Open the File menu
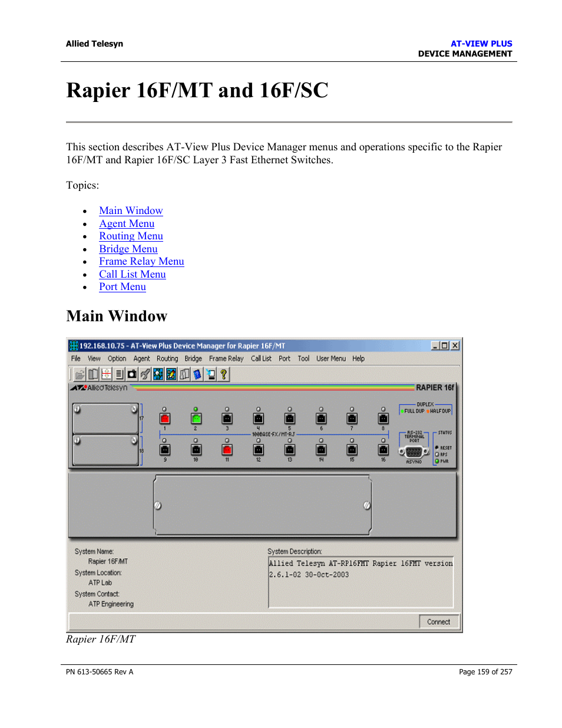Image resolution: width=562 pixels, height=728 pixels. coord(76,358)
